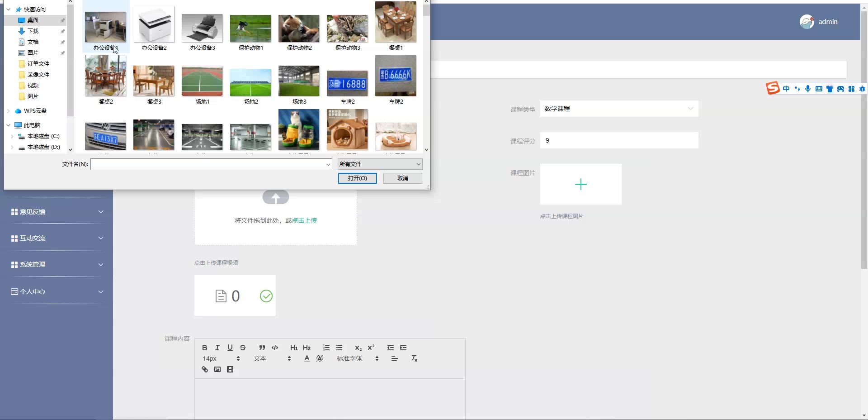Toggle subscript formatting
Screen dimensions: 868x420
(x=358, y=348)
